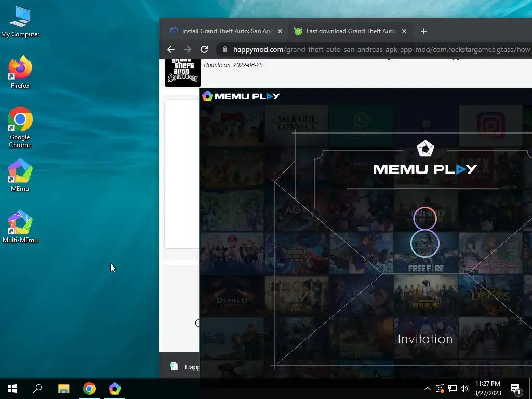This screenshot has width=532, height=399.
Task: Click the Valkyrie Connect game tile
Action: coord(297,125)
